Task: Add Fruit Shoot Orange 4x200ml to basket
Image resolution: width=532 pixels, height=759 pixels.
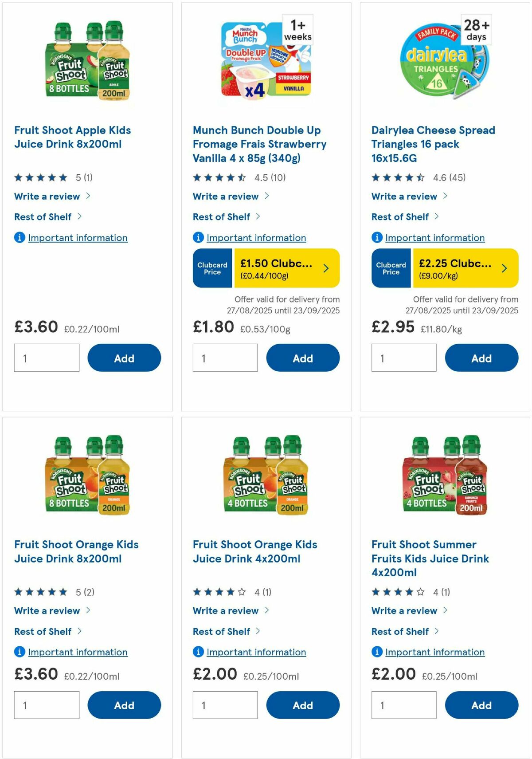Action: tap(303, 705)
